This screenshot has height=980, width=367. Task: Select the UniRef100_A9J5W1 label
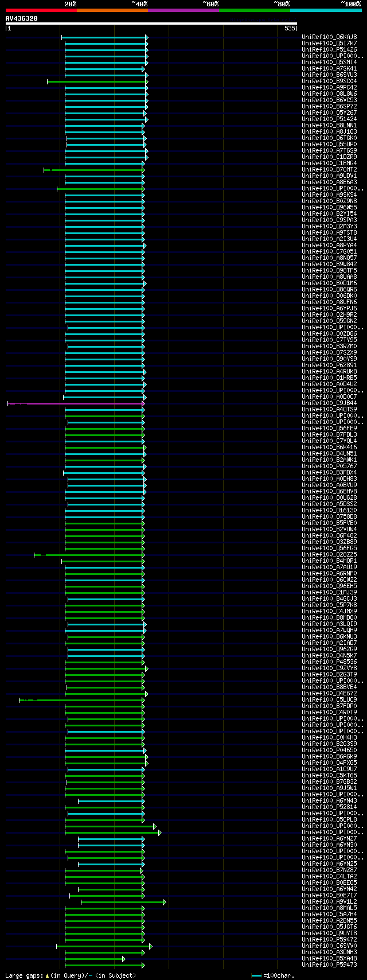pyautogui.click(x=329, y=788)
